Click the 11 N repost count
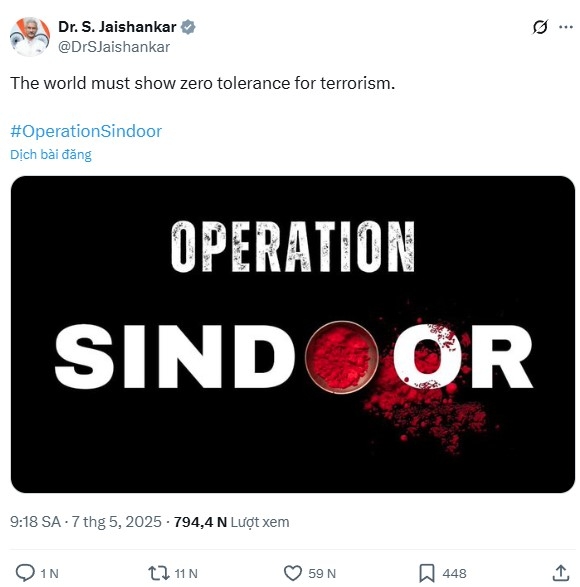Viewport: 580px width, 587px height. pos(186,574)
